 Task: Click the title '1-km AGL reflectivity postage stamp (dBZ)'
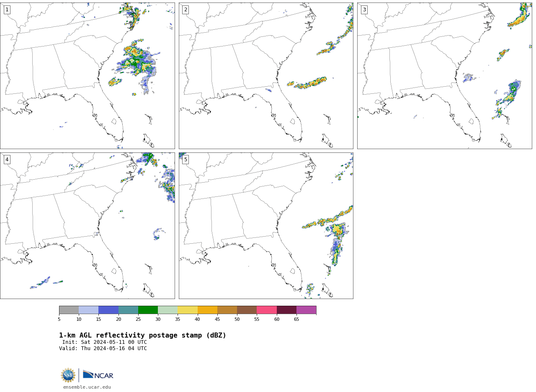(x=142, y=335)
